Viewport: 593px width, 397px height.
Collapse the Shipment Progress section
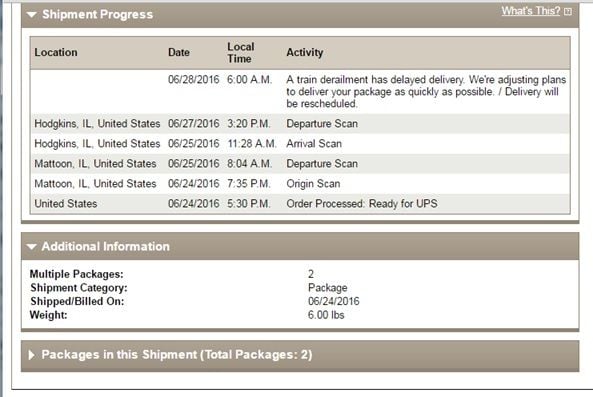pyautogui.click(x=32, y=15)
